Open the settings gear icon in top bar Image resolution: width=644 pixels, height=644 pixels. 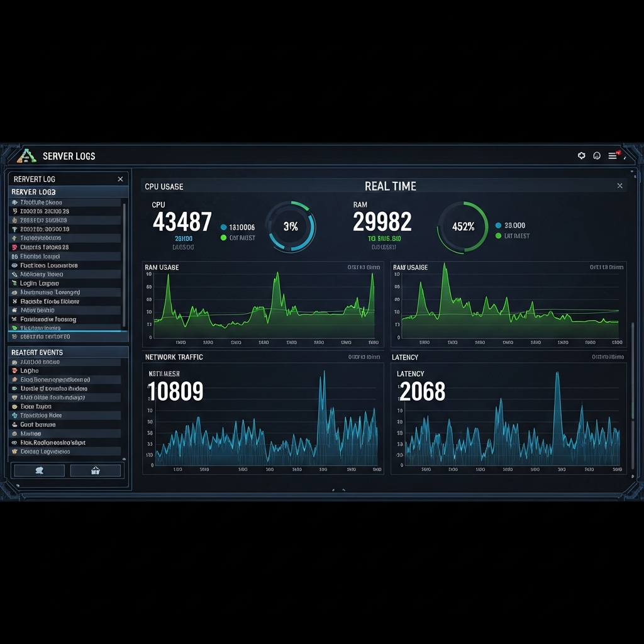point(581,155)
